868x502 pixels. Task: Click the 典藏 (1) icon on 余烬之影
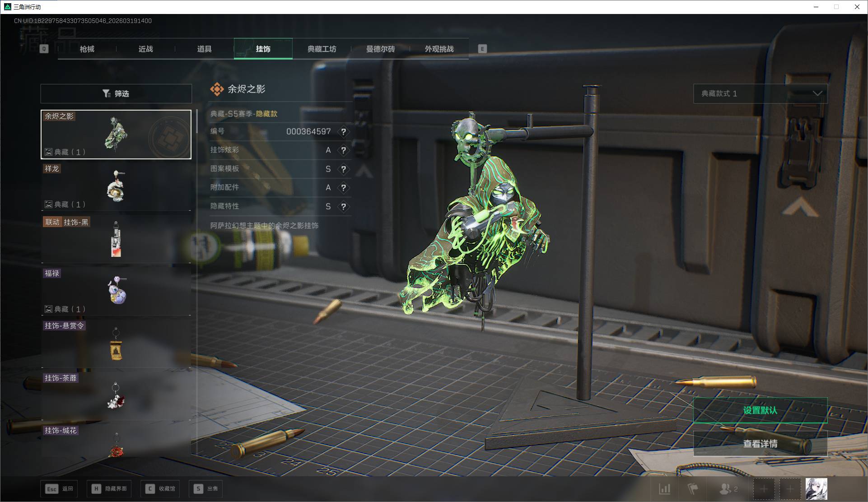(x=48, y=152)
